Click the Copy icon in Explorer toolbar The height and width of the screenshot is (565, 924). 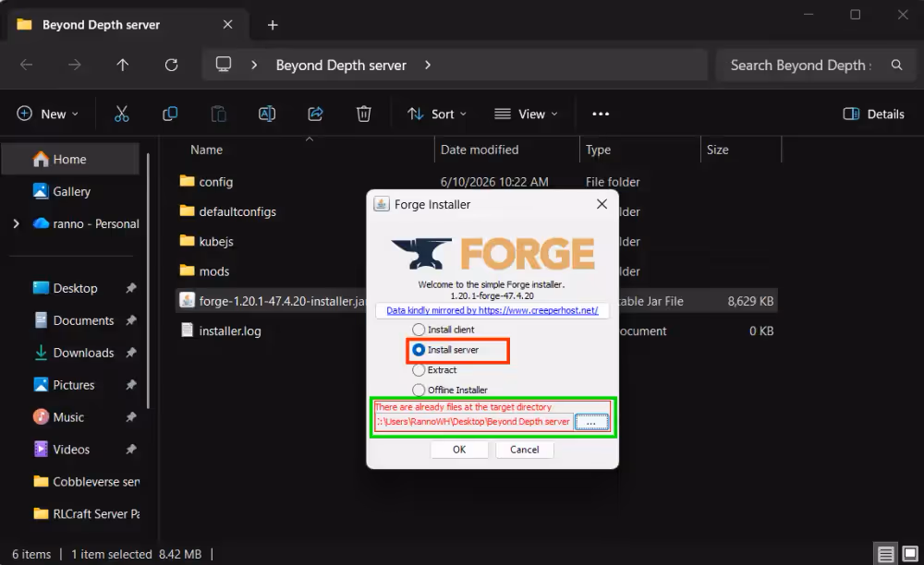[170, 114]
